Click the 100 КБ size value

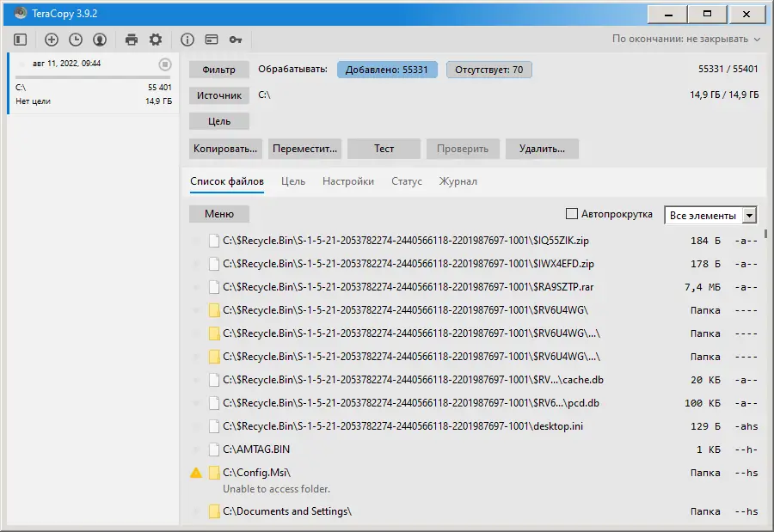coord(703,403)
